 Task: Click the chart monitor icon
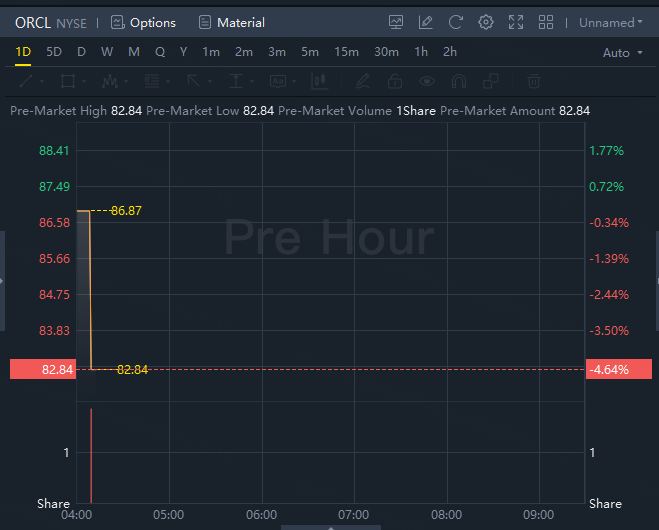pyautogui.click(x=395, y=22)
